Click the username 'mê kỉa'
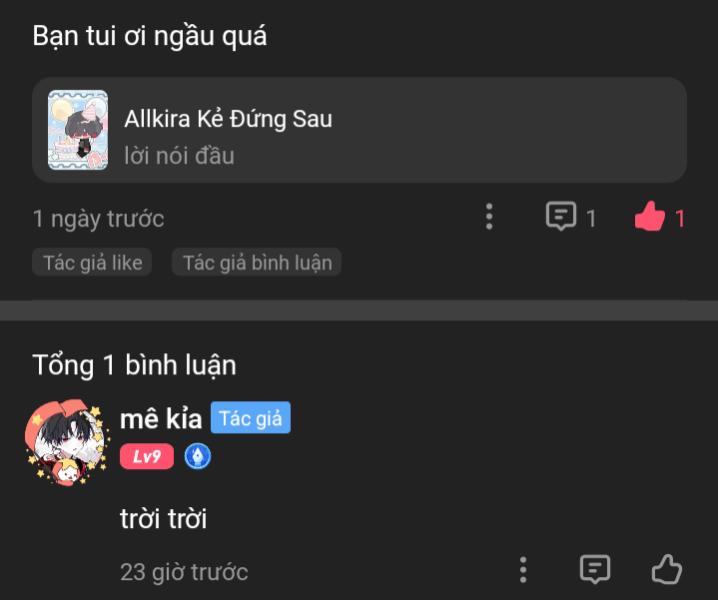718x600 pixels. coord(160,419)
